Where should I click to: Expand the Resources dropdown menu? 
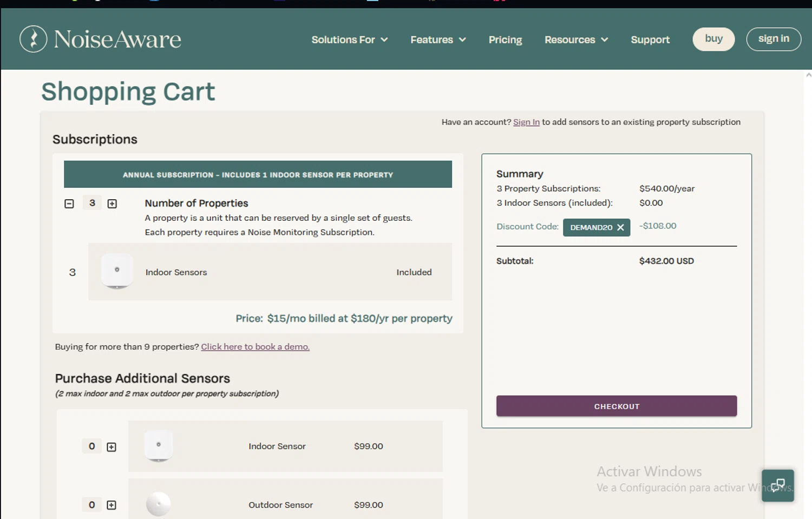577,40
